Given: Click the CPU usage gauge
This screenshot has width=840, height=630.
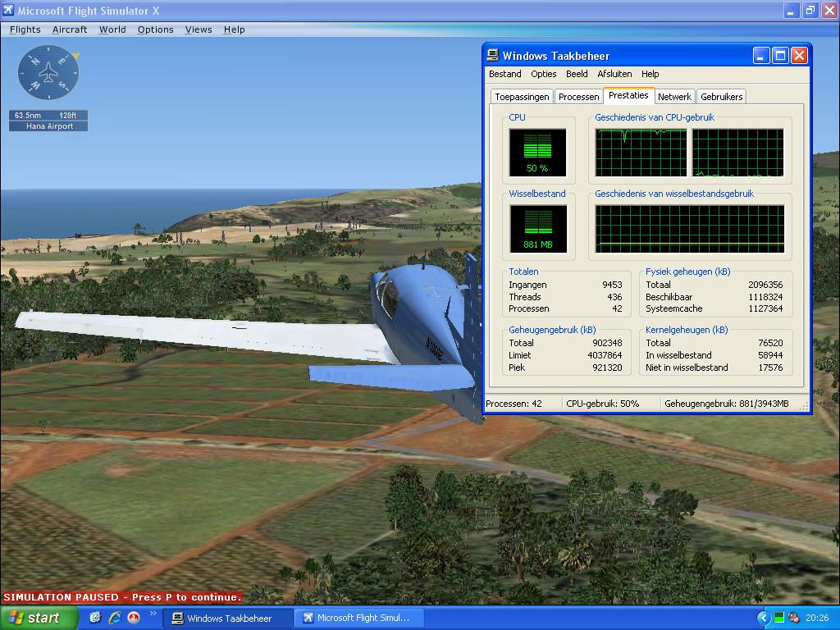Looking at the screenshot, I should [537, 152].
